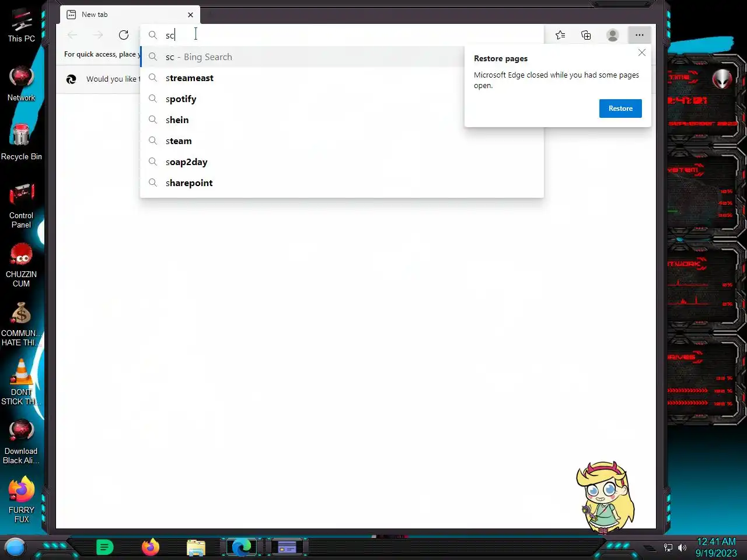
Task: Choose the 'spotify' search suggestion
Action: click(342, 99)
